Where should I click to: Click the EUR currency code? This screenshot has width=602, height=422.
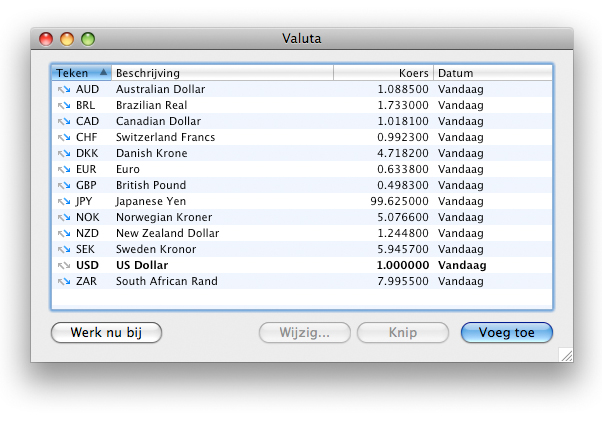click(86, 169)
